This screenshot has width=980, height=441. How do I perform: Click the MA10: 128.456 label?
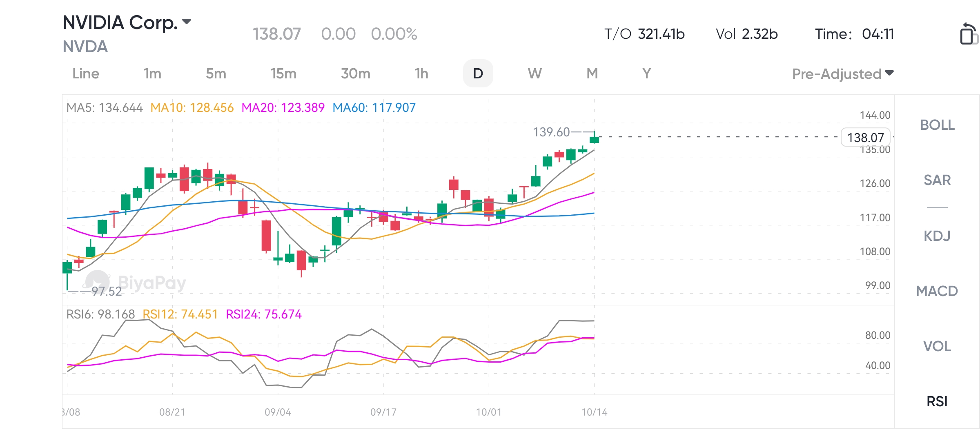[192, 108]
